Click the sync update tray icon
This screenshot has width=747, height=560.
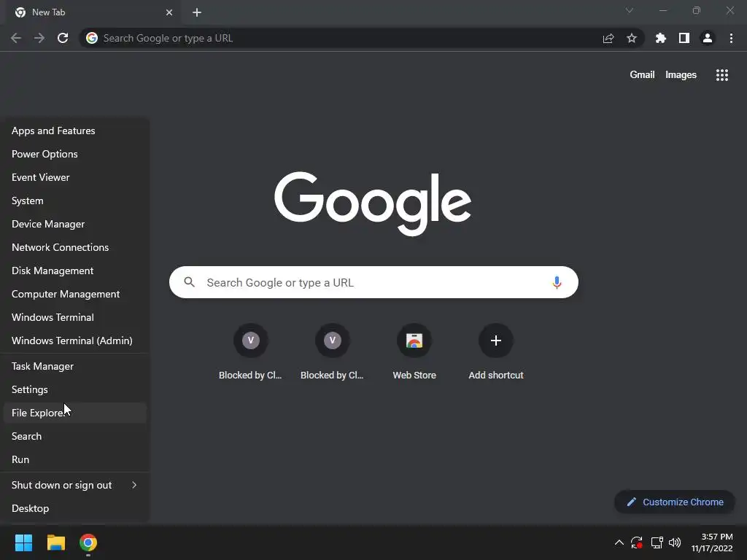point(637,542)
